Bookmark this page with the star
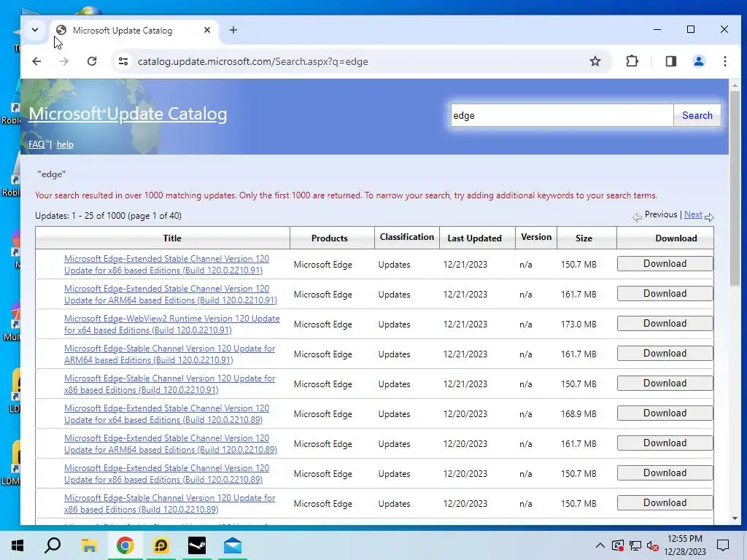The image size is (747, 560). coord(595,61)
